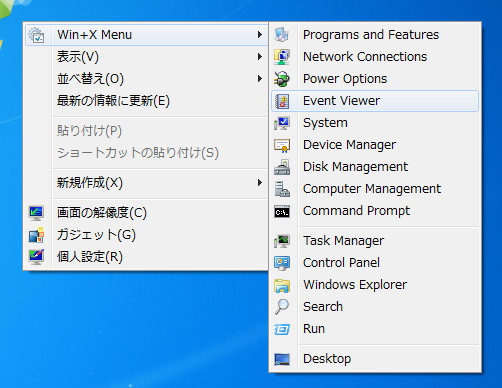The width and height of the screenshot is (502, 388).
Task: Open Power Options from submenu
Action: [x=375, y=79]
